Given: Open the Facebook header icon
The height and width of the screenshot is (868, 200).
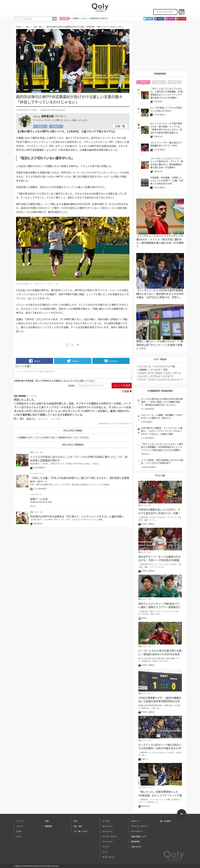Looking at the screenshot, I should coord(159,19).
